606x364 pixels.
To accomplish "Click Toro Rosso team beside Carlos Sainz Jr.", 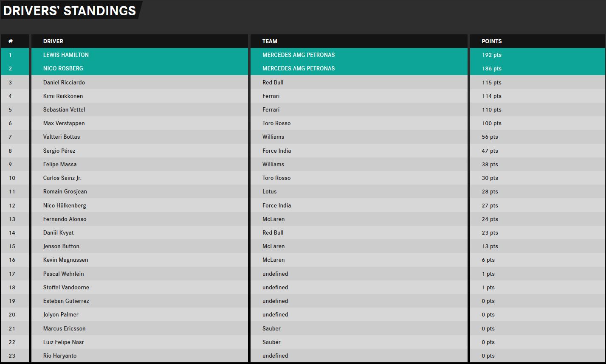I will coord(276,178).
